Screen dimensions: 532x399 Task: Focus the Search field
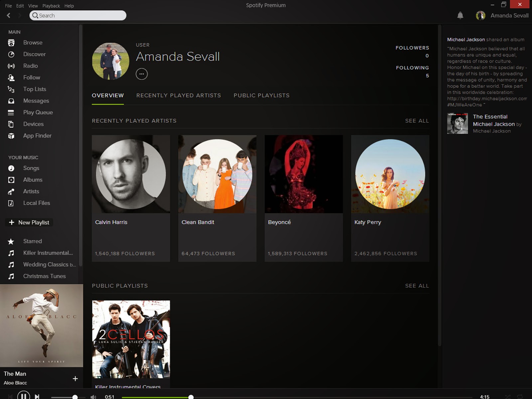coord(78,15)
